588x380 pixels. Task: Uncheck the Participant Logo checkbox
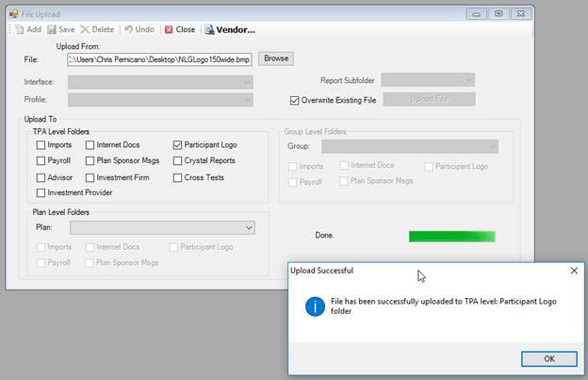pos(178,145)
